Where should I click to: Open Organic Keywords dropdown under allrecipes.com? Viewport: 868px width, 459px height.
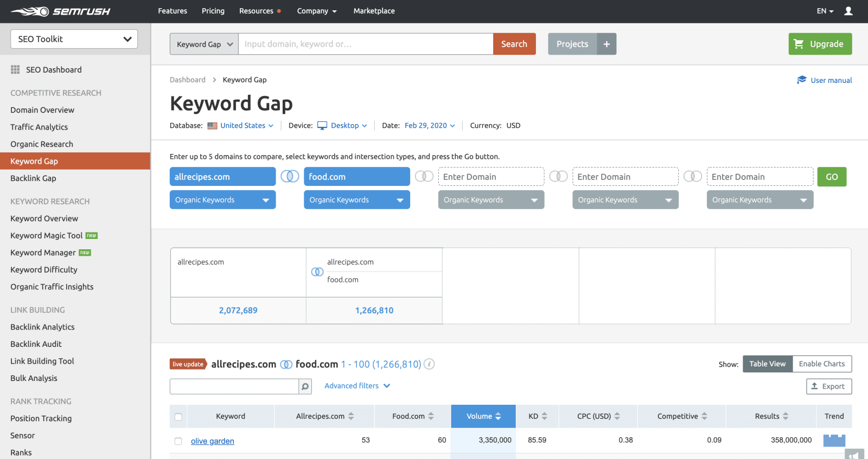tap(222, 199)
